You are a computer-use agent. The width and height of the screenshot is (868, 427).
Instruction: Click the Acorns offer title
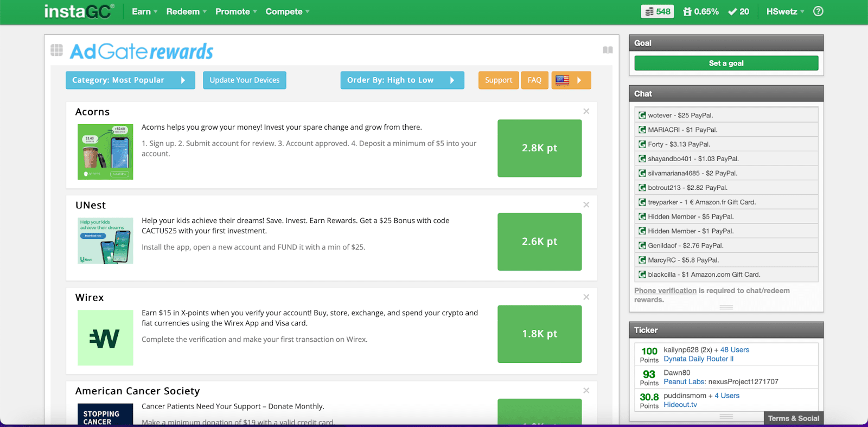(x=92, y=112)
